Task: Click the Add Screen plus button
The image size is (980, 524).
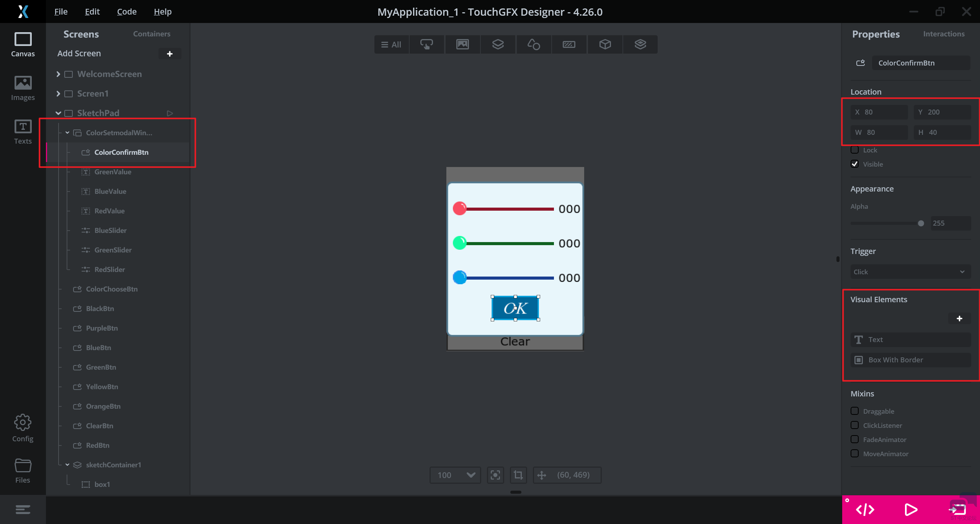Action: coord(170,54)
